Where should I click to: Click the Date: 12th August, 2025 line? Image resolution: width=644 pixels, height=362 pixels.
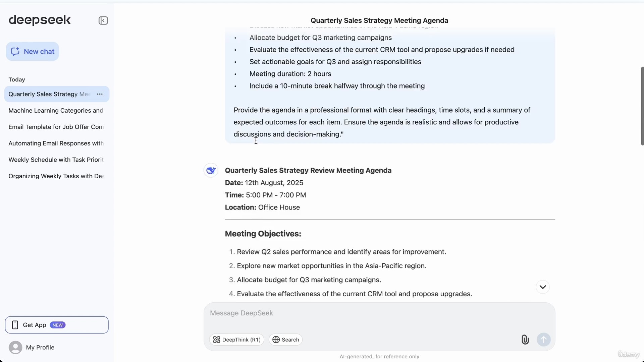(x=264, y=183)
